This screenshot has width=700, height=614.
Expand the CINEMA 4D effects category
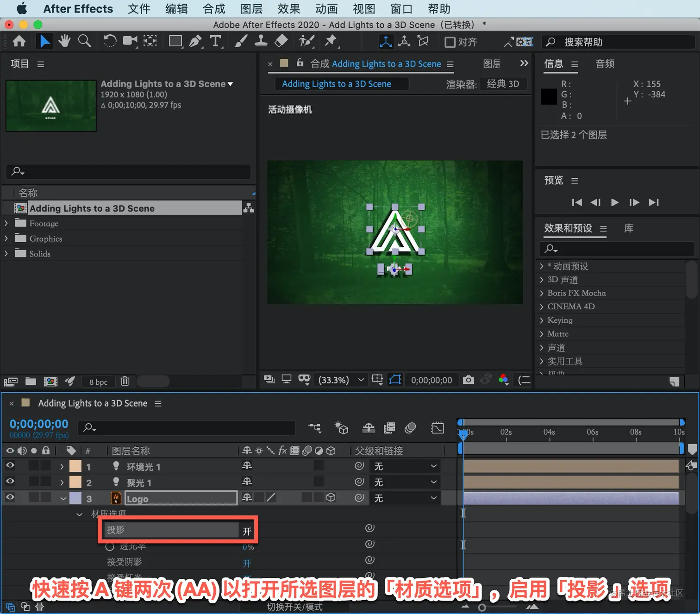click(x=542, y=307)
